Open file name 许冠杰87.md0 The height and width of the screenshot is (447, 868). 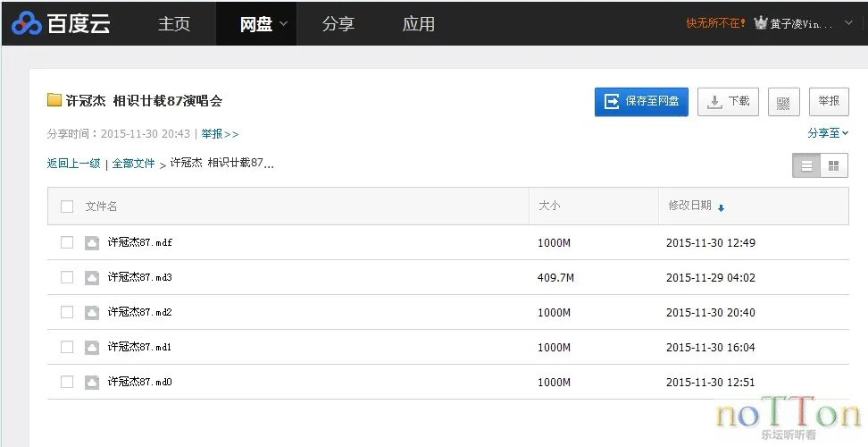[140, 382]
